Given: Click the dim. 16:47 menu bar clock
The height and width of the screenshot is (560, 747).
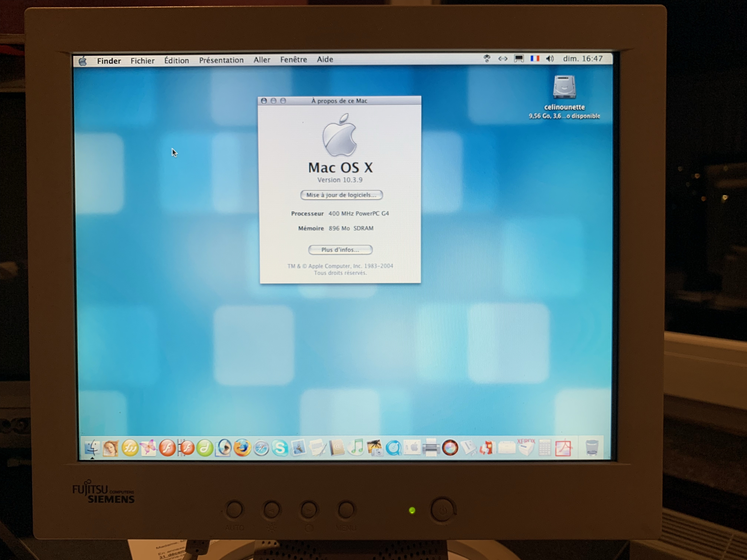Looking at the screenshot, I should [x=582, y=59].
